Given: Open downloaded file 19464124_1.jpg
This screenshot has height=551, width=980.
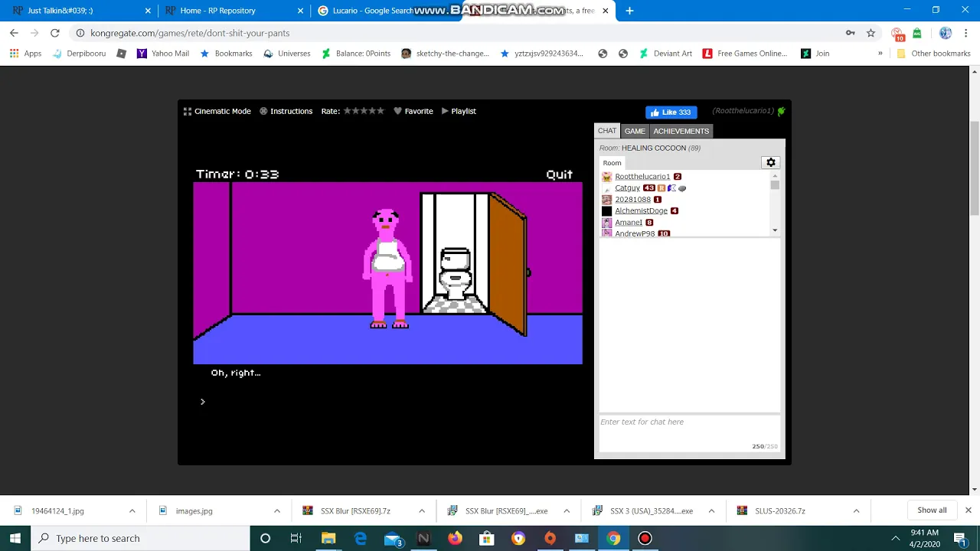Looking at the screenshot, I should point(57,510).
